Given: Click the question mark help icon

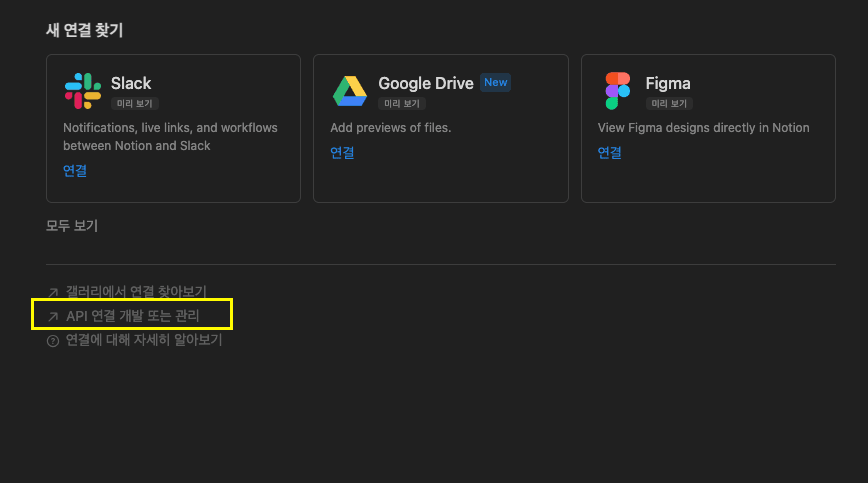Looking at the screenshot, I should pos(53,341).
